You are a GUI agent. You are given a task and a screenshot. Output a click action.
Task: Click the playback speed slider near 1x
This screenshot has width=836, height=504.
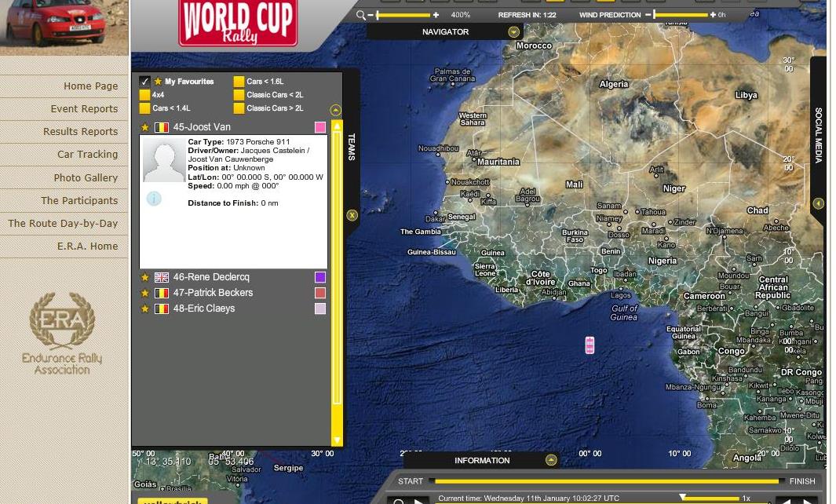tap(709, 499)
